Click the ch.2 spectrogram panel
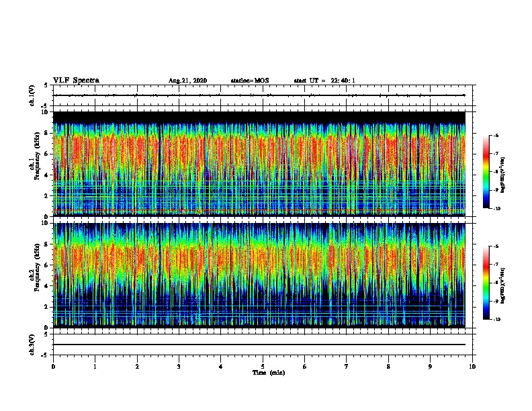Screen dimensions: 532x411 [259, 275]
